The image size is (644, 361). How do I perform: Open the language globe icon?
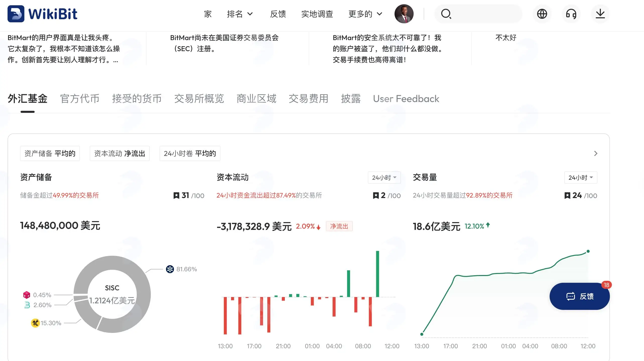point(542,14)
